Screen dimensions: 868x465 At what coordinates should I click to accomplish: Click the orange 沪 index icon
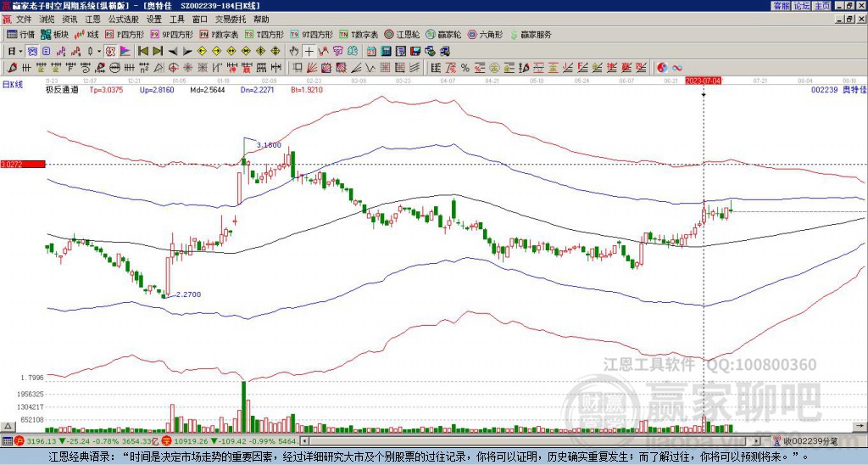(19, 441)
